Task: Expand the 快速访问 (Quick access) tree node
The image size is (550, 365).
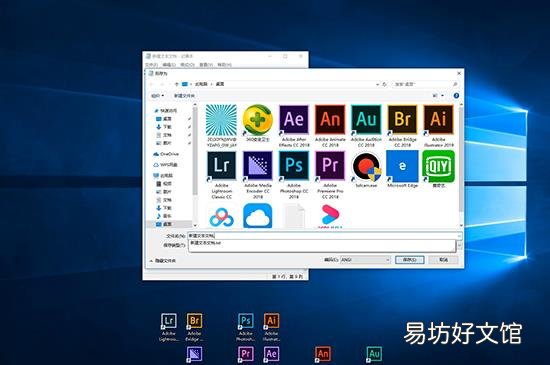Action: click(x=166, y=111)
